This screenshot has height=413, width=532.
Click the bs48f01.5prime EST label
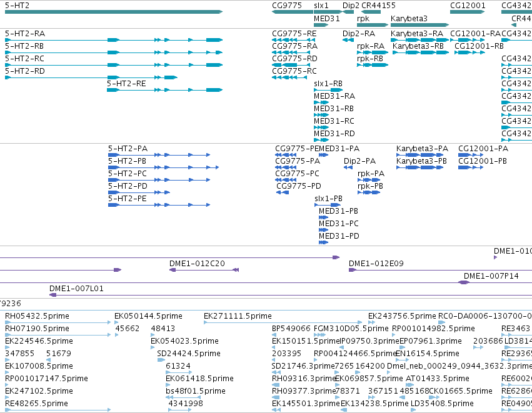click(x=196, y=391)
